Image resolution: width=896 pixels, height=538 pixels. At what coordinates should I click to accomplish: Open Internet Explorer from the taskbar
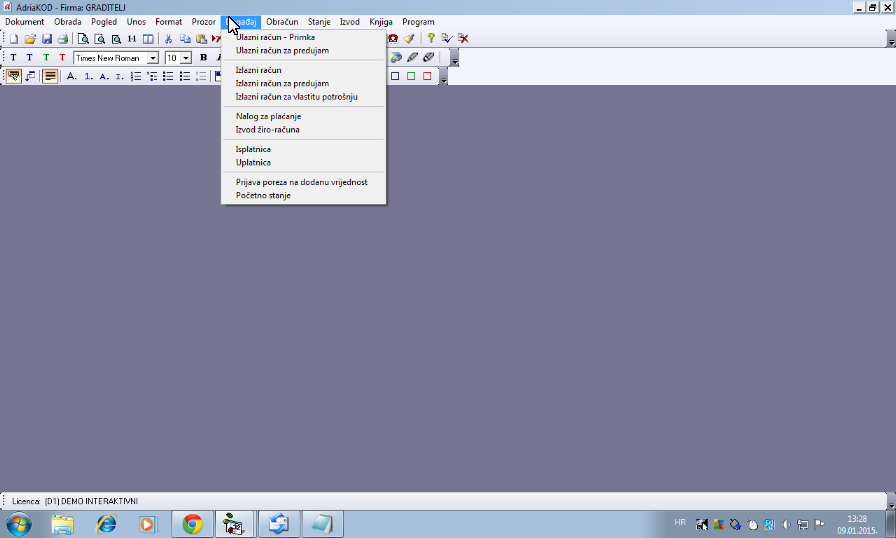point(106,524)
